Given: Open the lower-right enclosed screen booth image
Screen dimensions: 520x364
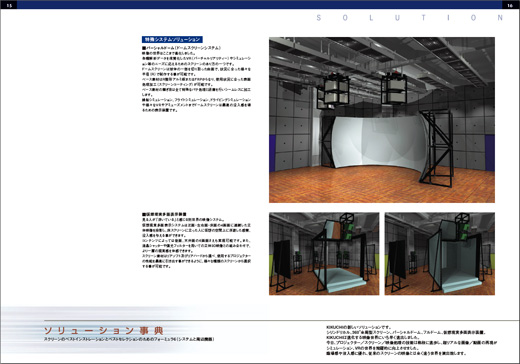Looking at the screenshot, I should (x=440, y=254).
